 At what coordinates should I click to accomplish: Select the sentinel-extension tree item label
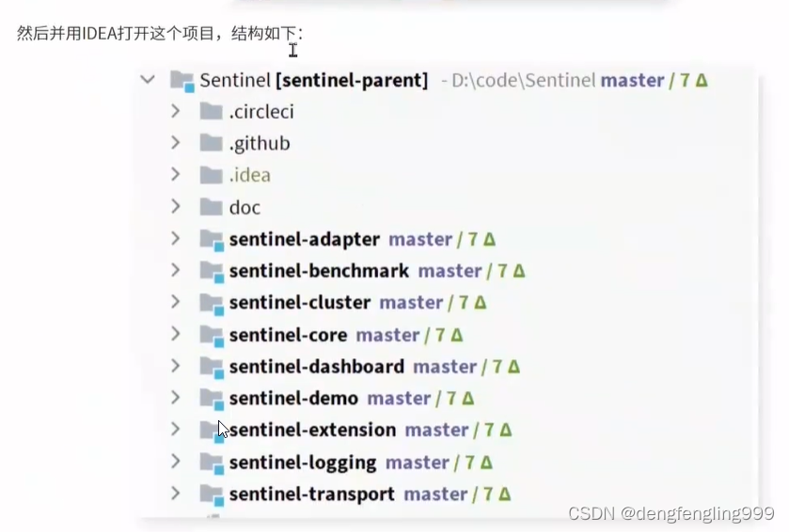(312, 430)
